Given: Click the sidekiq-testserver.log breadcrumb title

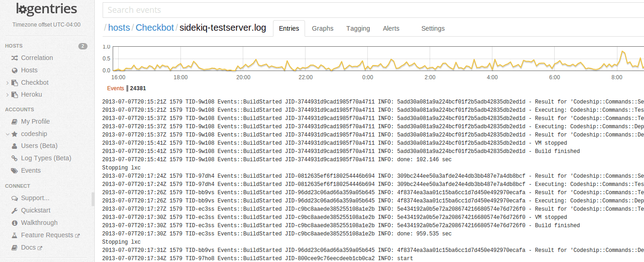Looking at the screenshot, I should click(x=223, y=27).
